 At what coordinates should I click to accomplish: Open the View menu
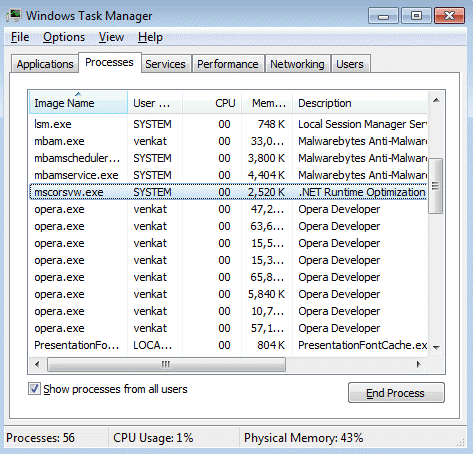(111, 37)
